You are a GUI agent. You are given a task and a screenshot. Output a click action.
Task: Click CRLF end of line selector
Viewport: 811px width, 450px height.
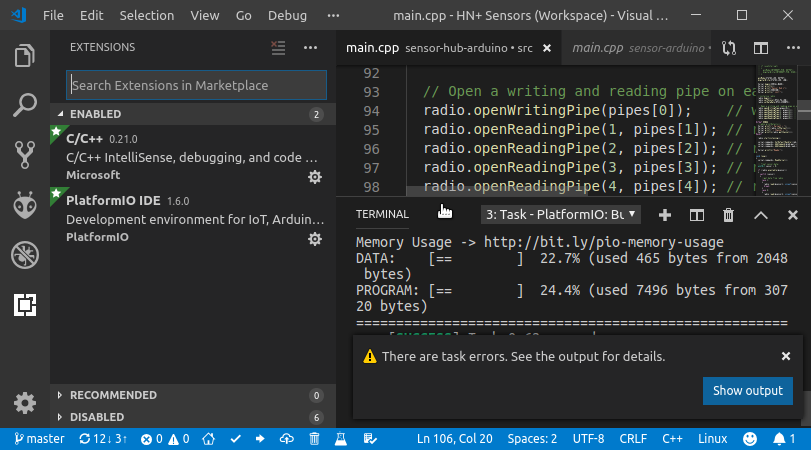tap(633, 439)
